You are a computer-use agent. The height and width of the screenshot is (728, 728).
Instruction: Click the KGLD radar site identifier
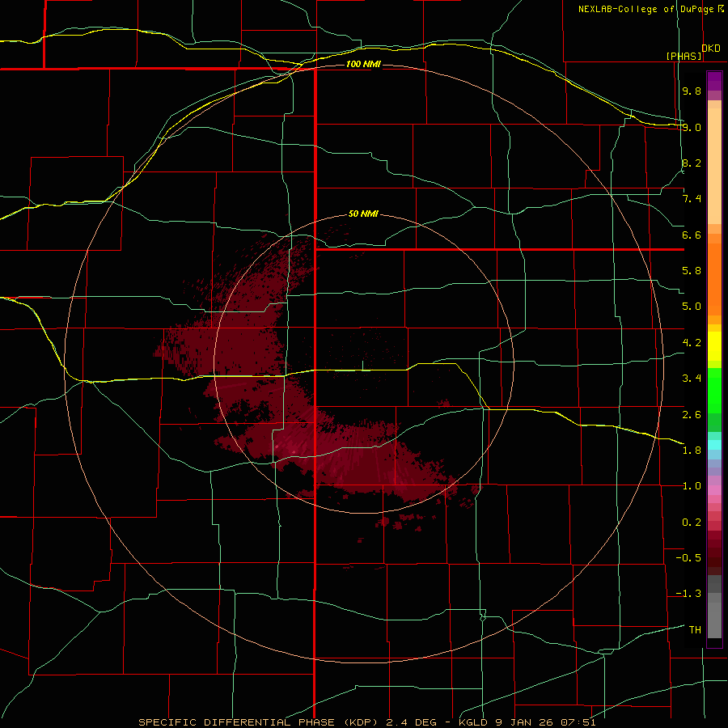point(474,722)
